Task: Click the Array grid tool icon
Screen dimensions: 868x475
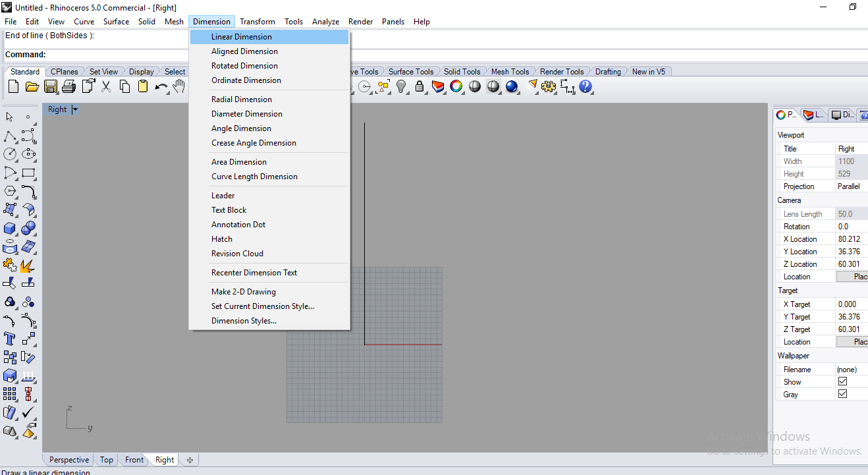Action: (10, 394)
